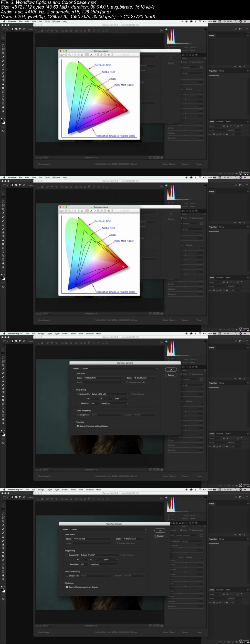Click Preview's zoom in button, 00:00:50 frame
The height and width of the screenshot is (644, 250).
point(75,54)
